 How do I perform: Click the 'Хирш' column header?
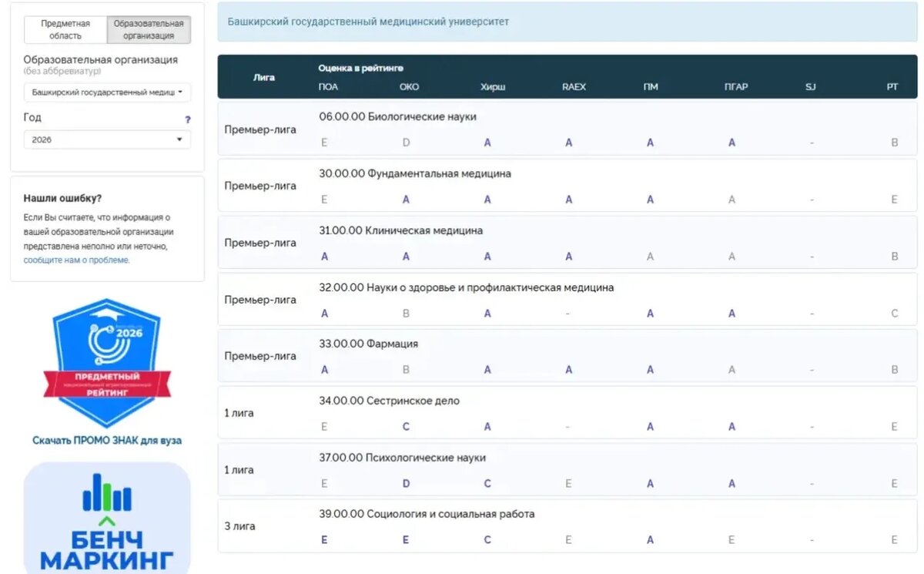(493, 87)
